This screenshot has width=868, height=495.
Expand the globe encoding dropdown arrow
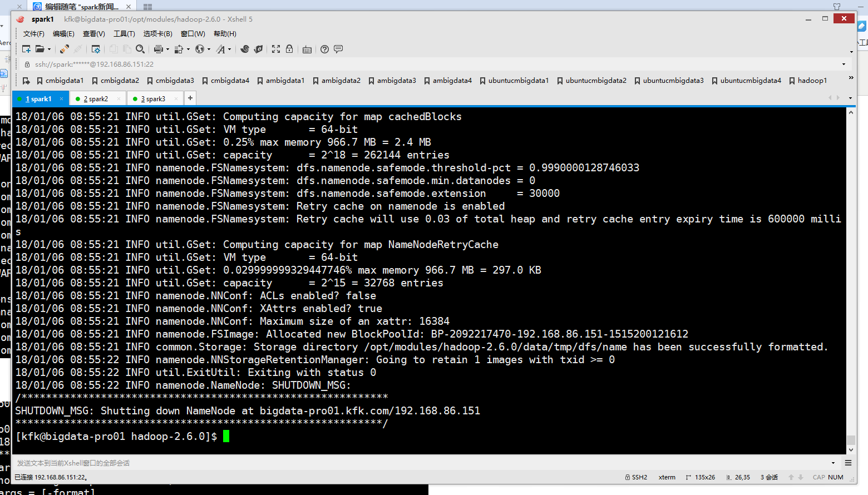tap(209, 49)
